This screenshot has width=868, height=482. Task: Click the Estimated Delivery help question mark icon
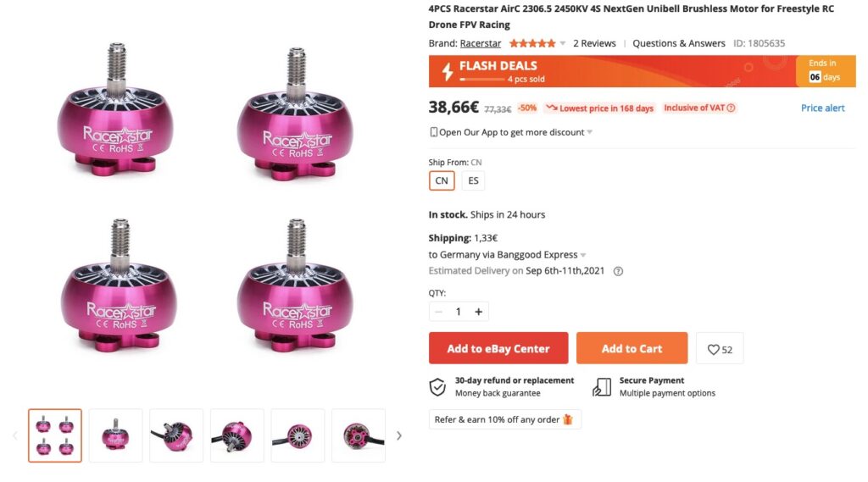click(x=618, y=271)
